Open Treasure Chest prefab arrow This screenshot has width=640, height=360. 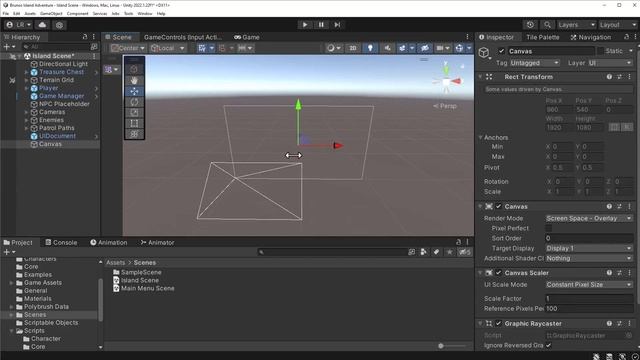coord(96,72)
